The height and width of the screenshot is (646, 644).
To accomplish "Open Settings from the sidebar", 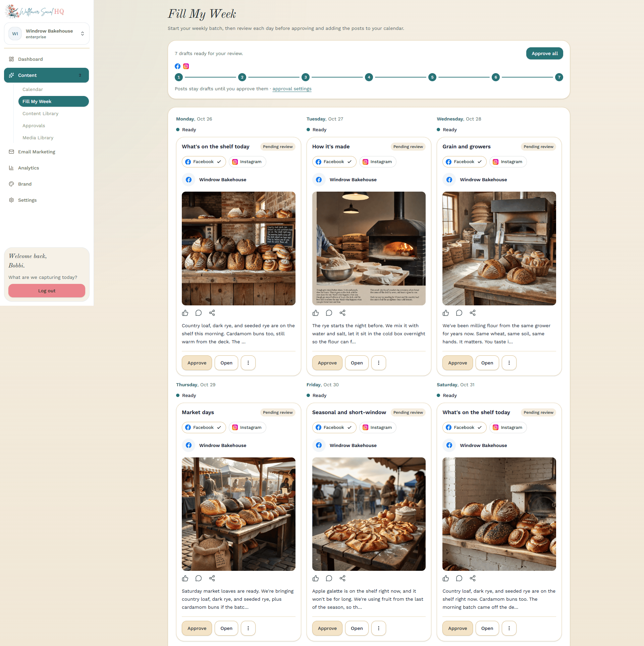I will [47, 200].
